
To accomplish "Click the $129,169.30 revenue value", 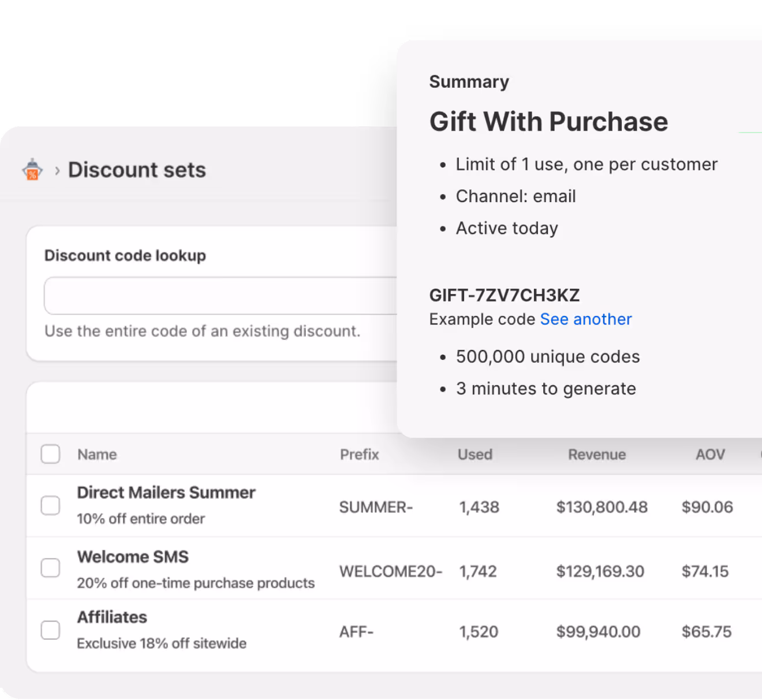I will [x=600, y=571].
